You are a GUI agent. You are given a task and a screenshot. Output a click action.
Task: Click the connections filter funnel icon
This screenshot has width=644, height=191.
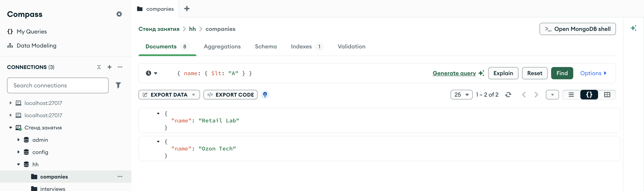pyautogui.click(x=118, y=85)
